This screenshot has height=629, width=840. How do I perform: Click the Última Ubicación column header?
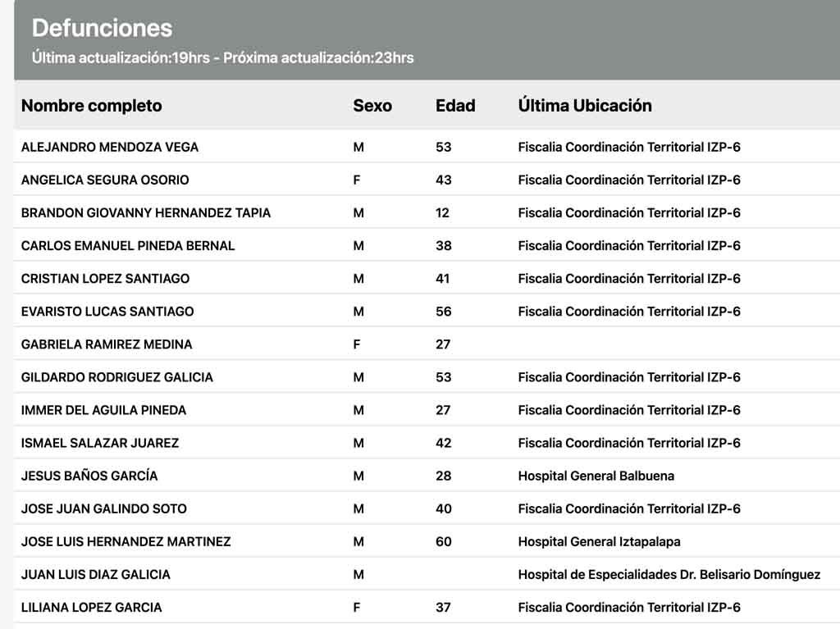pyautogui.click(x=585, y=106)
